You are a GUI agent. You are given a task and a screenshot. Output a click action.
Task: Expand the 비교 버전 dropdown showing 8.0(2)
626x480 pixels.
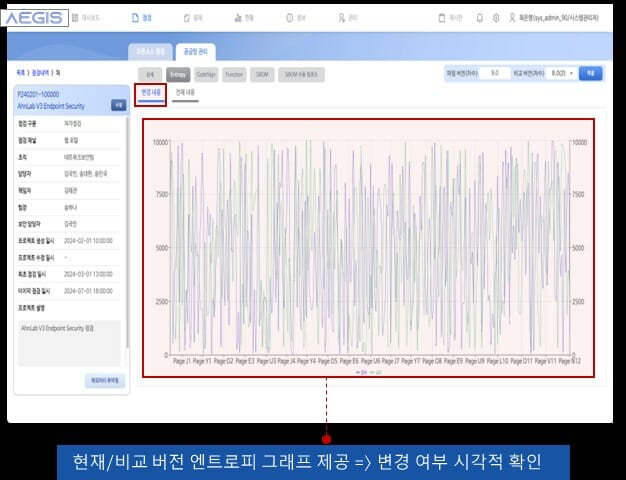point(563,73)
